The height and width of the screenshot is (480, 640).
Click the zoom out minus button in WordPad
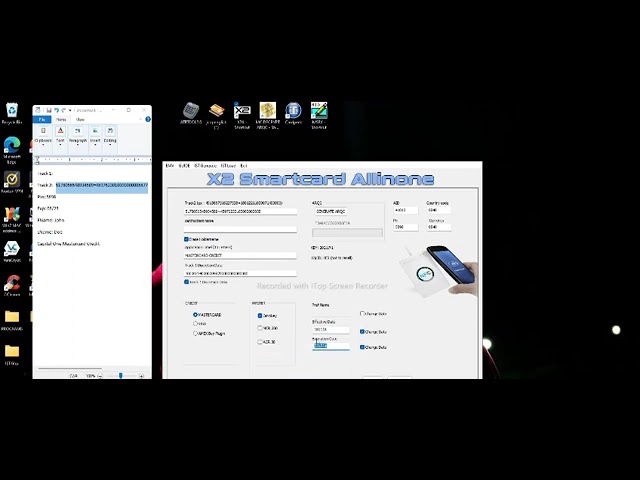tap(100, 376)
